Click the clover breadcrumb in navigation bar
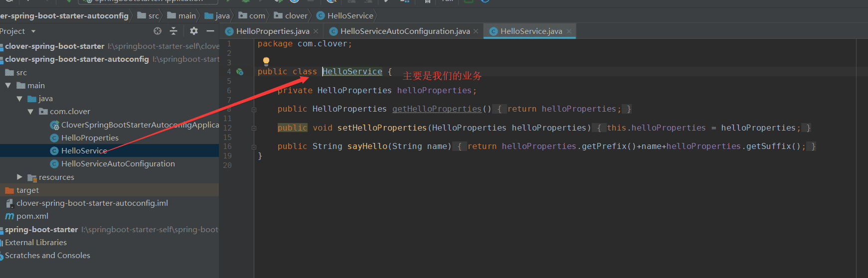 tap(296, 16)
